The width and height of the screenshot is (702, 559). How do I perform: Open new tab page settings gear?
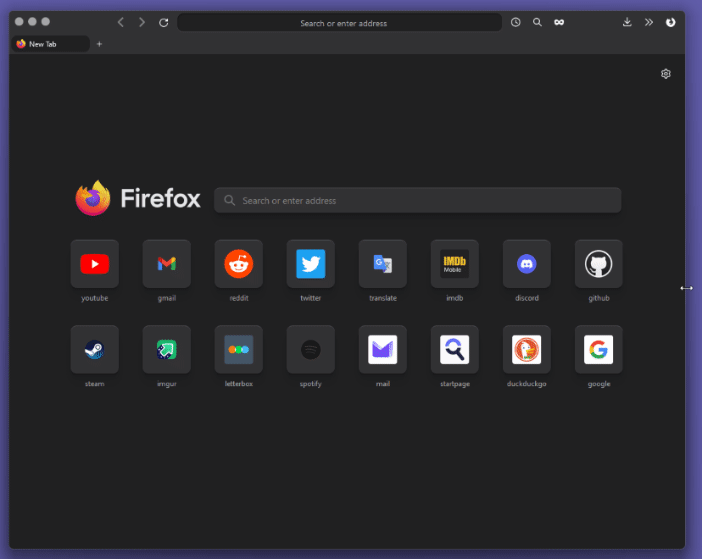coord(666,74)
